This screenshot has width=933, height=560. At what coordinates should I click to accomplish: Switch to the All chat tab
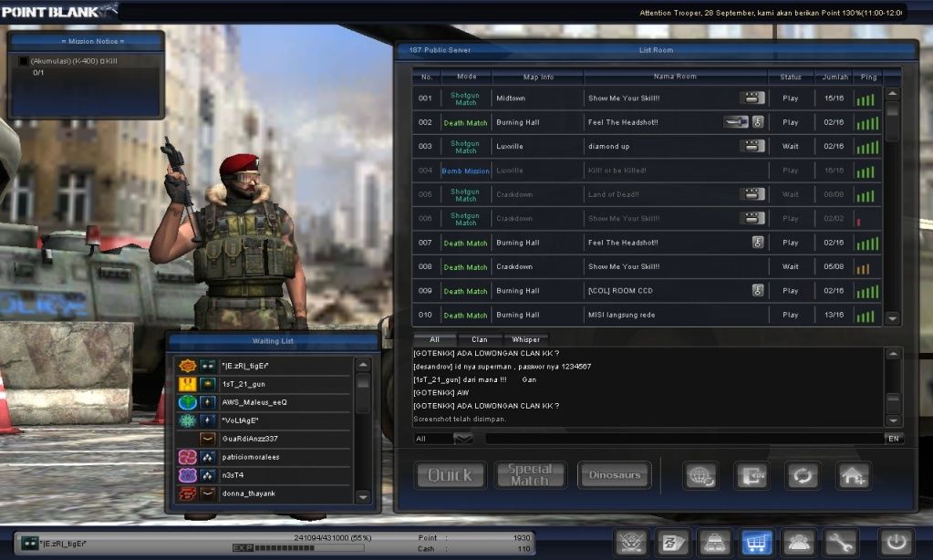point(434,339)
